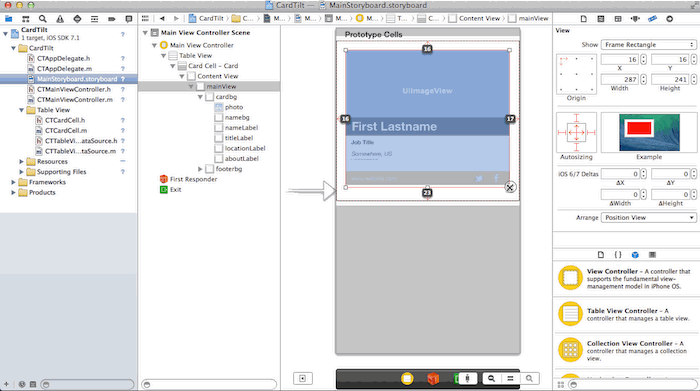Switch the library to grid view icon
The width and height of the screenshot is (700, 391).
[560, 384]
